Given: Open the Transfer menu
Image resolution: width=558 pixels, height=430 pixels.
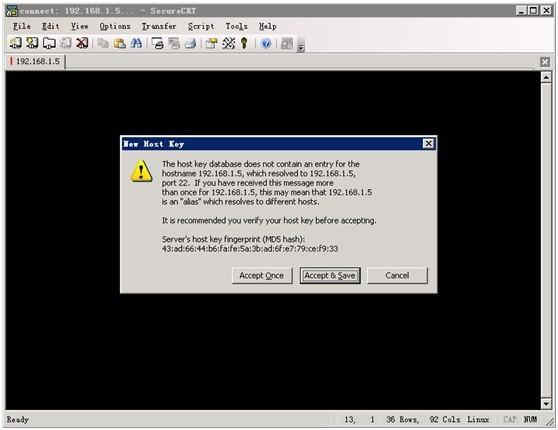Looking at the screenshot, I should click(x=159, y=26).
